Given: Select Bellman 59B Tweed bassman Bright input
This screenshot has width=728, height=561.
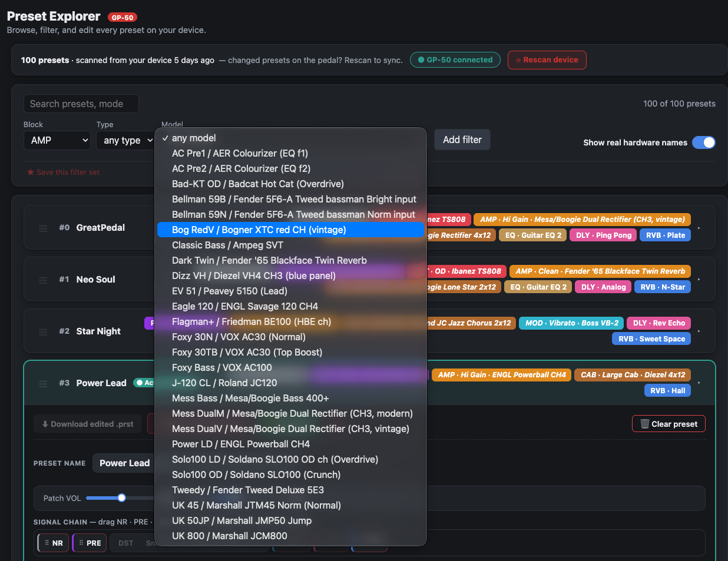Looking at the screenshot, I should pyautogui.click(x=290, y=199).
